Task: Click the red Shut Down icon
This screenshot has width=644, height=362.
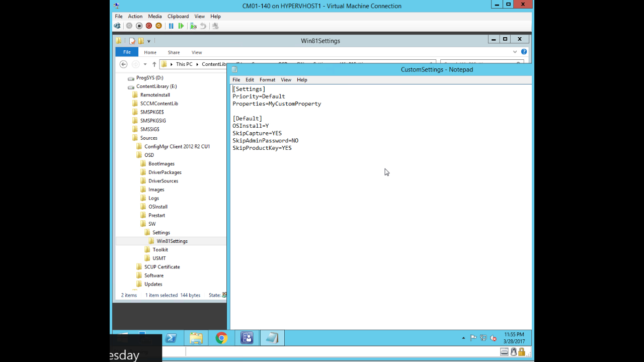Action: pyautogui.click(x=149, y=26)
